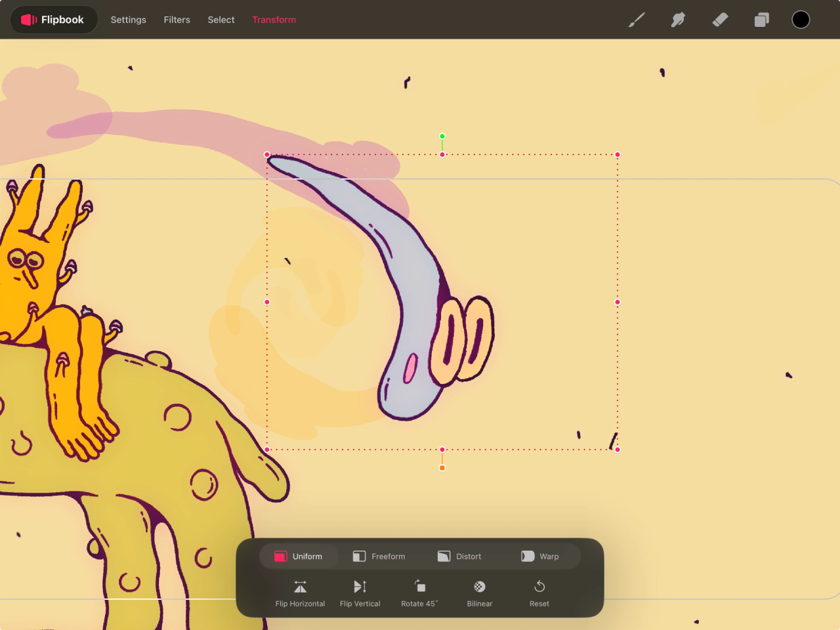
Task: Switch to Distort transform mode
Action: point(459,556)
